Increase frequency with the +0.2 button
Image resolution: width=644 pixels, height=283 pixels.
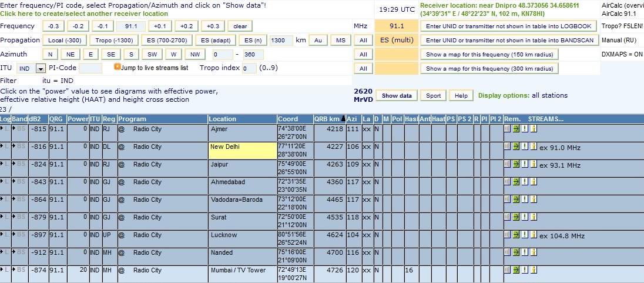[186, 26]
